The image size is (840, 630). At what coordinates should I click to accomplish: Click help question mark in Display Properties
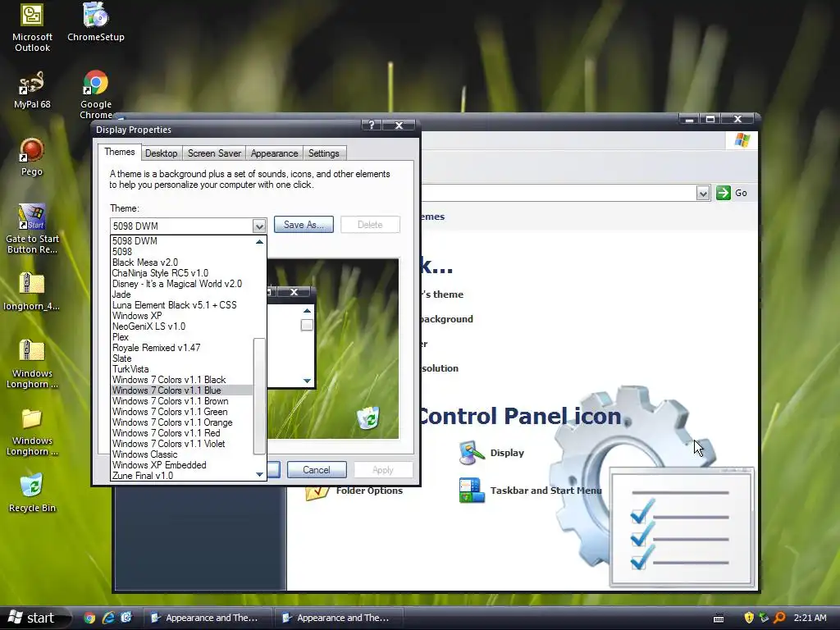[372, 126]
